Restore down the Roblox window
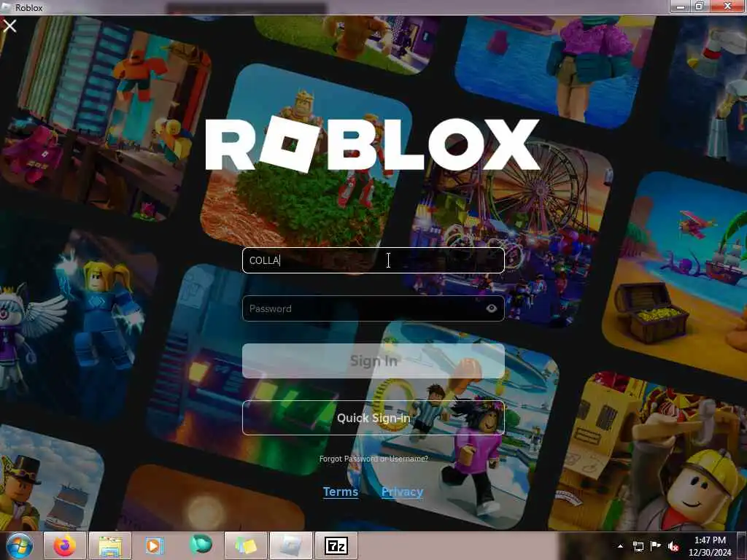747x560 pixels. point(700,7)
